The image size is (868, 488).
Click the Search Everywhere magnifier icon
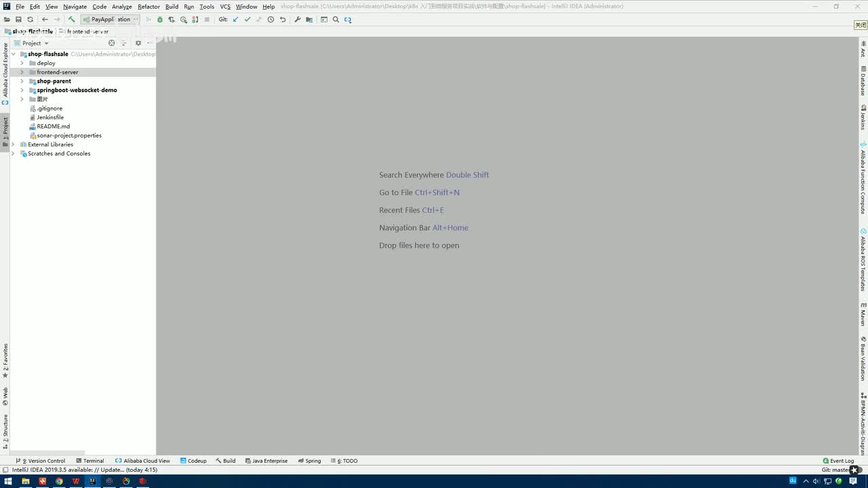coord(336,20)
